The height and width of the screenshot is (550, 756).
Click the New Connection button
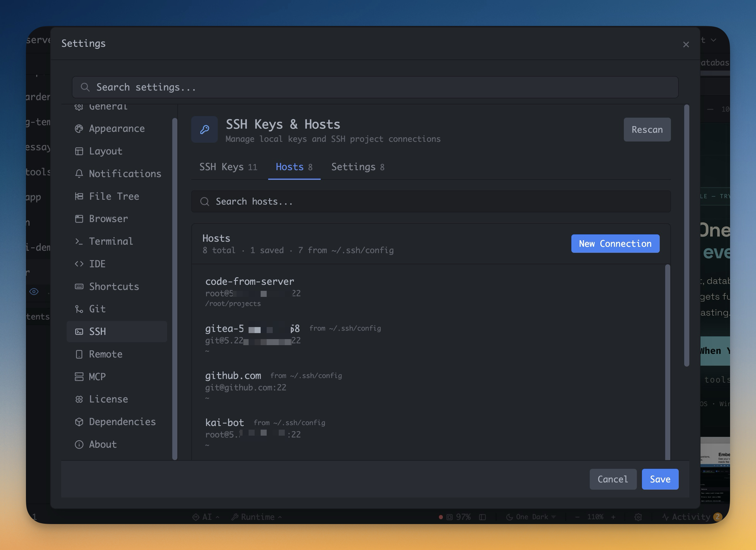pos(615,244)
